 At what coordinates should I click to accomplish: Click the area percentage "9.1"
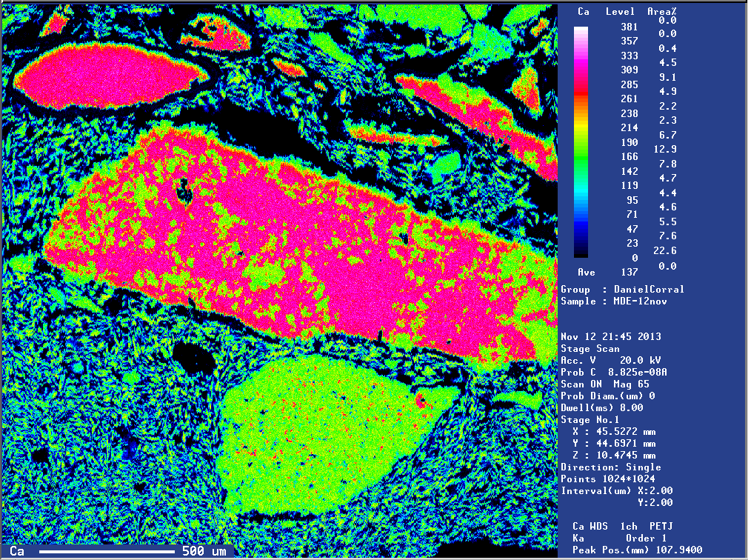click(667, 77)
